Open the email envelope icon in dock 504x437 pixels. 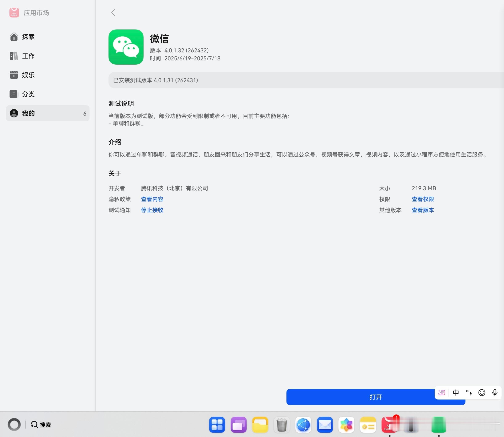325,425
